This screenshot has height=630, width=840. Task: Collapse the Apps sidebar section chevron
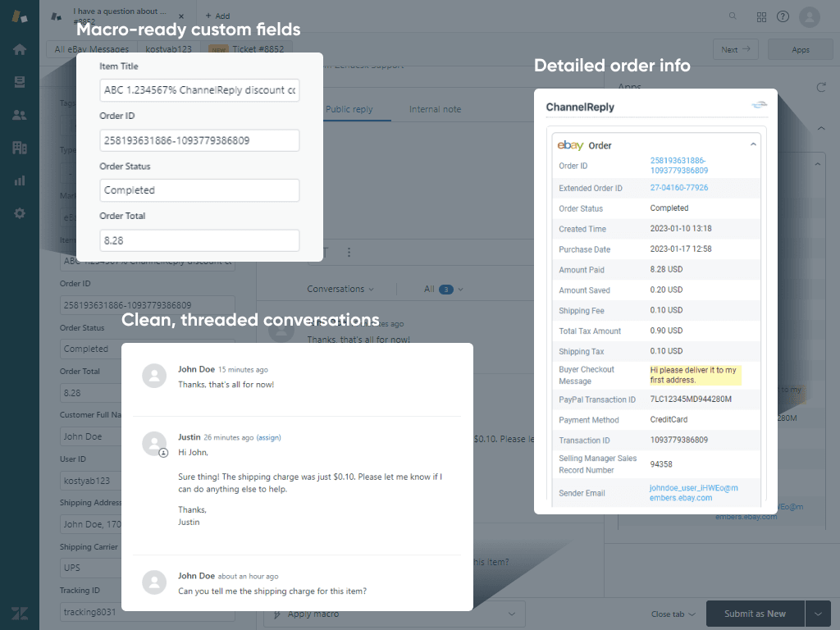click(x=820, y=129)
